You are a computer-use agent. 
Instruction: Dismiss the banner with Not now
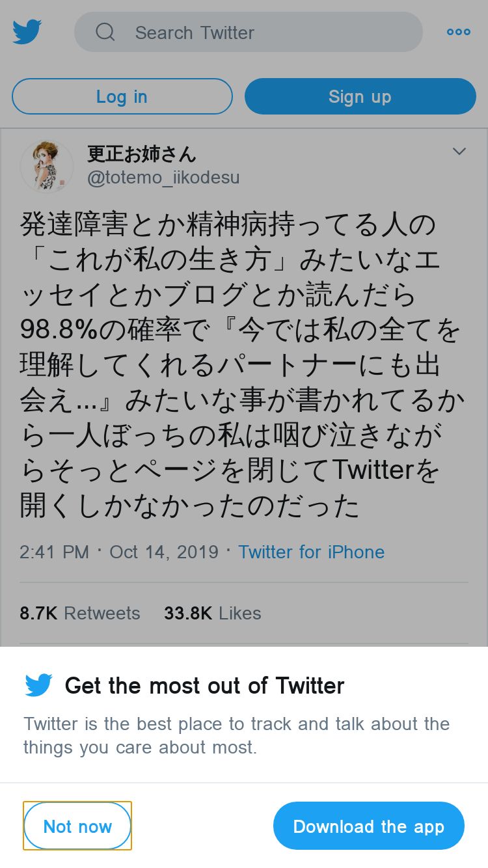click(x=77, y=826)
